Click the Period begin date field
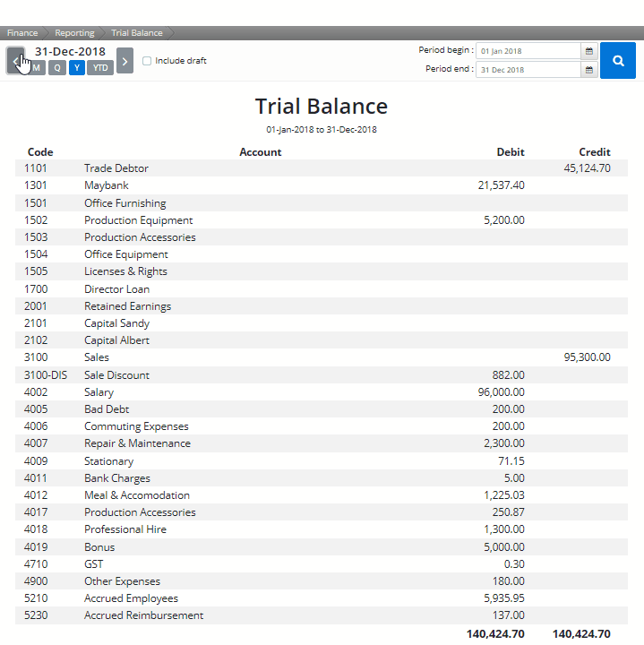 tap(528, 51)
